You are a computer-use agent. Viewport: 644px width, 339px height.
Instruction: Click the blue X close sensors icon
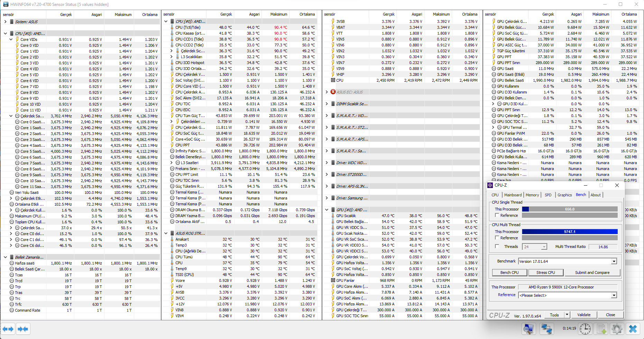(x=633, y=329)
